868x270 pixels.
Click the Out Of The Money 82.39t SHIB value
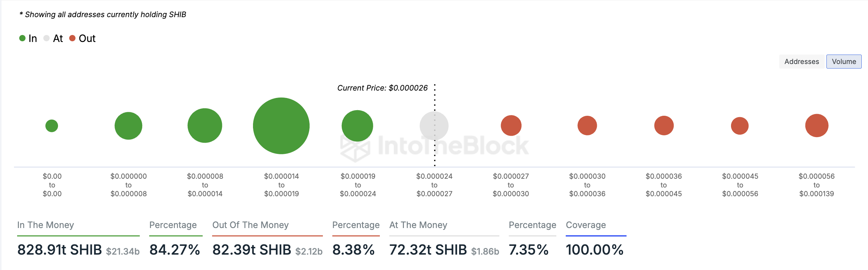pyautogui.click(x=252, y=250)
